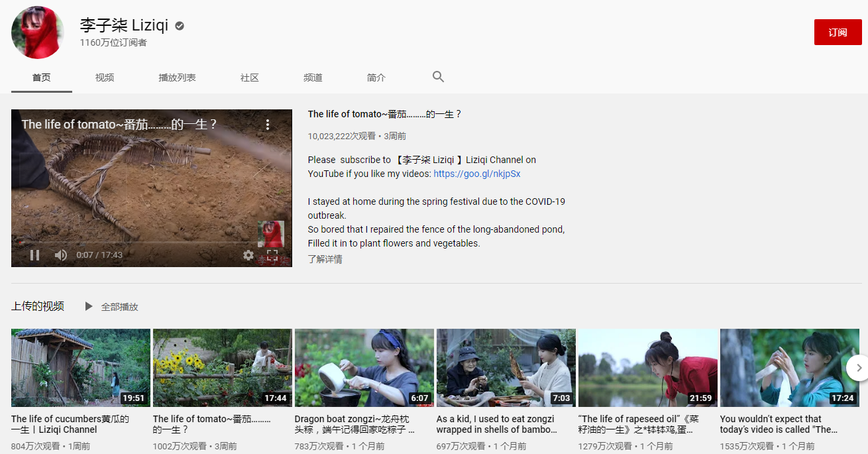Click overlay title inside featured video player
Image resolution: width=868 pixels, height=454 pixels.
[x=119, y=125]
